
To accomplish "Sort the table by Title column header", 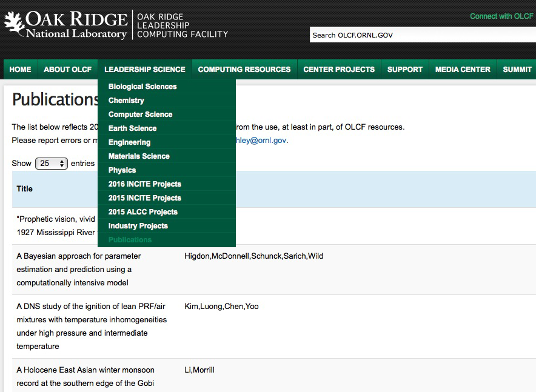I will [x=25, y=189].
